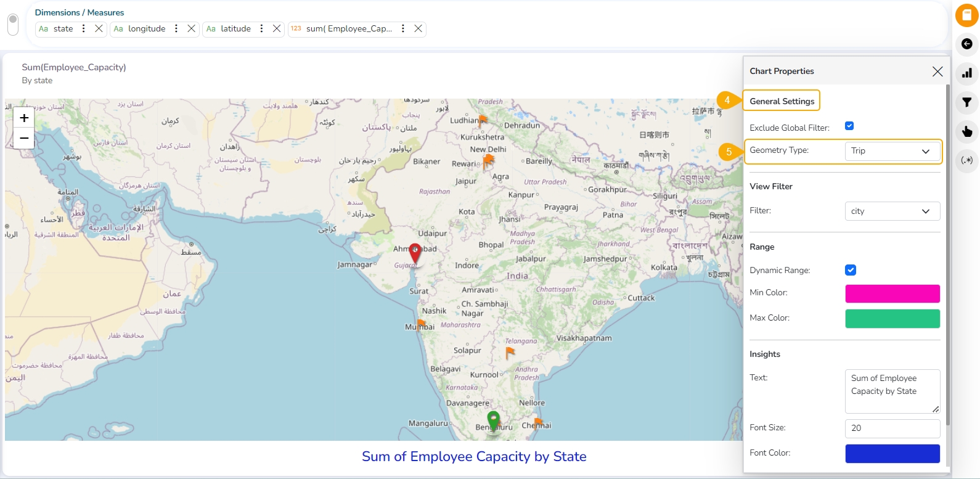Uncheck the Dynamic Range checkbox
980x479 pixels.
[x=851, y=270]
